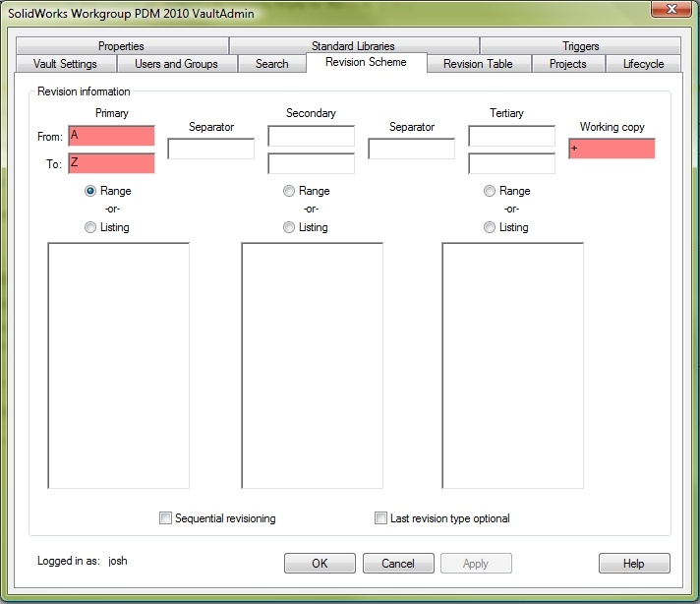This screenshot has width=700, height=604.
Task: Switch to the Search tab
Action: [x=272, y=64]
